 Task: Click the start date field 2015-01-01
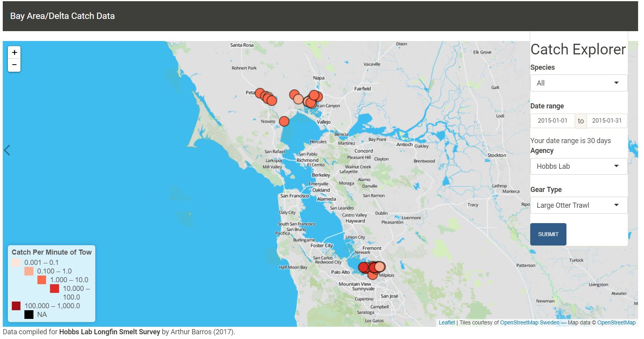click(x=553, y=121)
